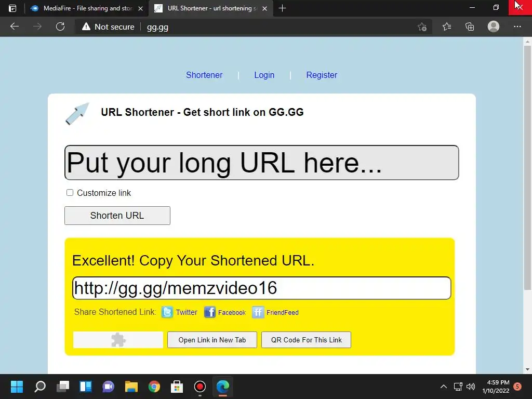
Task: Switch to the MediaFire tab
Action: pos(87,8)
